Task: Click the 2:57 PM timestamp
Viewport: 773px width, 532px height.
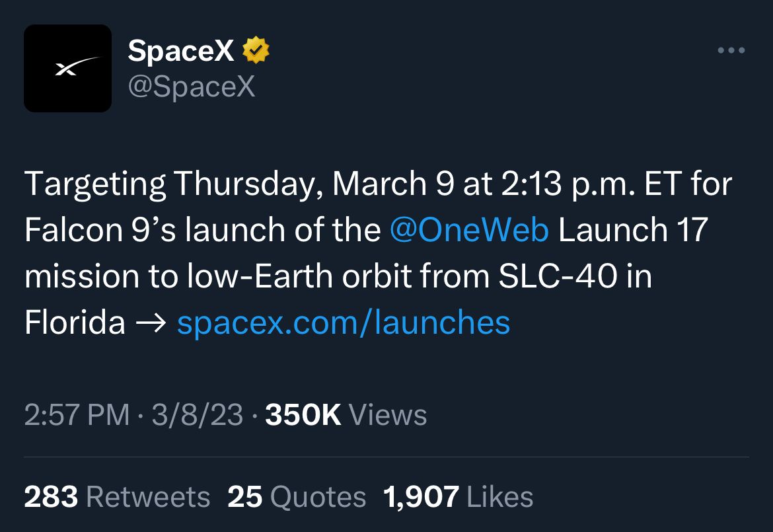Action: (77, 414)
